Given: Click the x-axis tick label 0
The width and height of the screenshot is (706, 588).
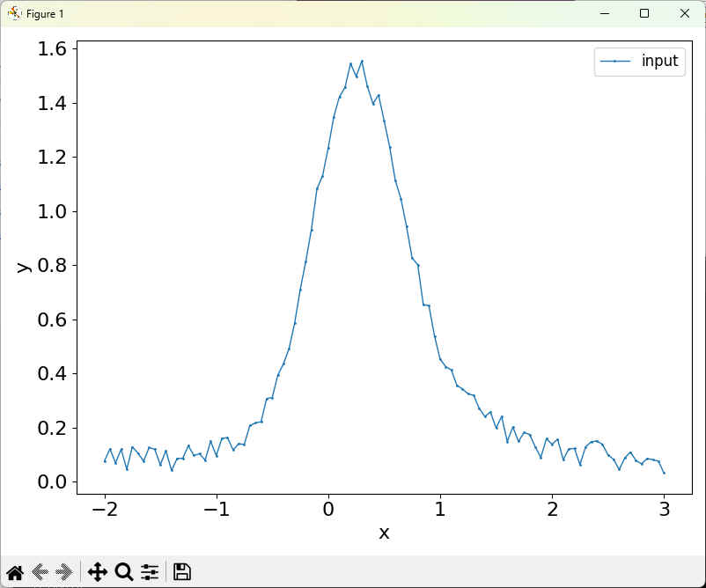Looking at the screenshot, I should (328, 509).
